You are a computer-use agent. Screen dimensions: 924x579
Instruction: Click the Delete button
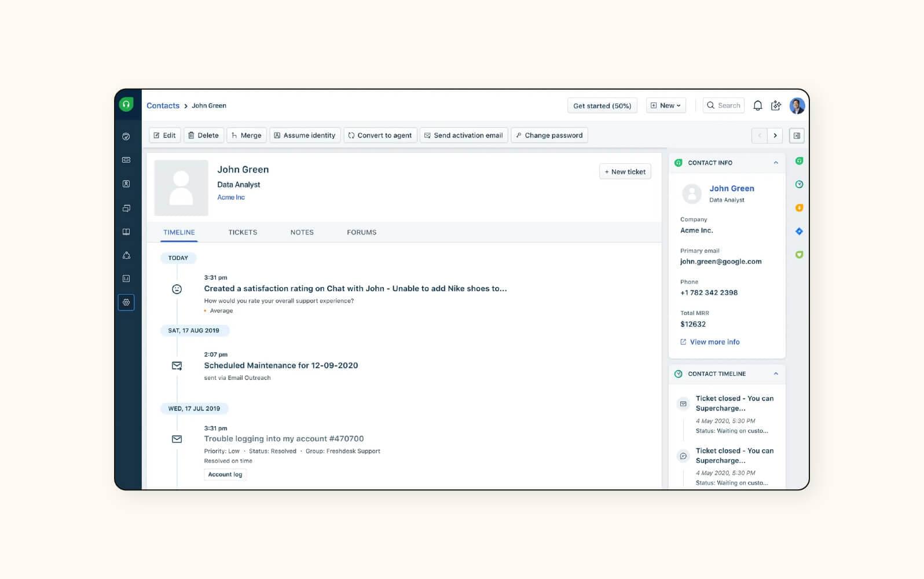tap(204, 135)
